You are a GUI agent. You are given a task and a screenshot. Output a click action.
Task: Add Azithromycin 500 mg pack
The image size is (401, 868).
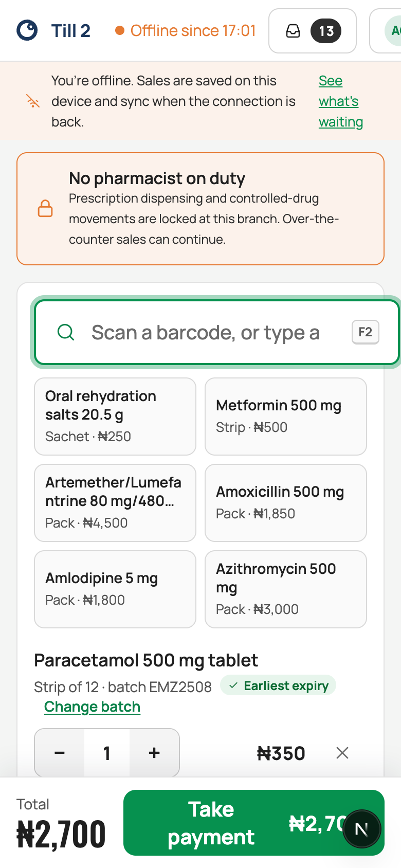[x=286, y=589]
